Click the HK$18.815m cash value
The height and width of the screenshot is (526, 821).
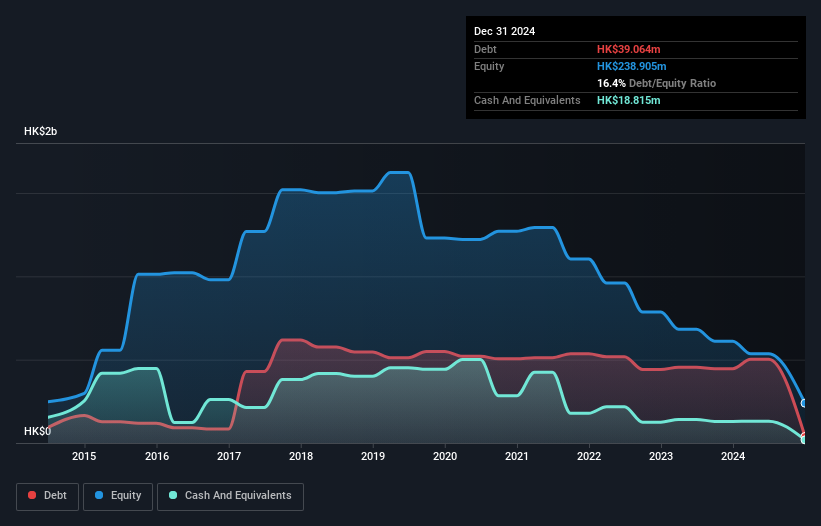click(629, 100)
